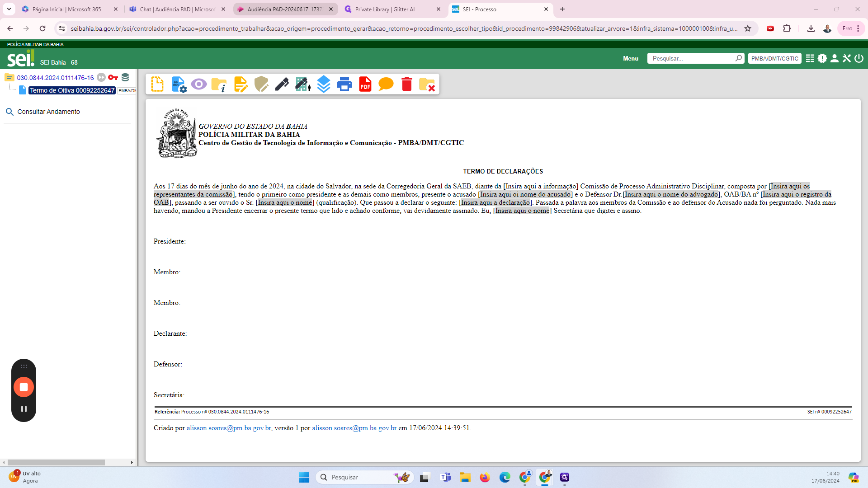Viewport: 868px width, 488px height.
Task: Click the folder with red X icon
Action: click(x=427, y=84)
